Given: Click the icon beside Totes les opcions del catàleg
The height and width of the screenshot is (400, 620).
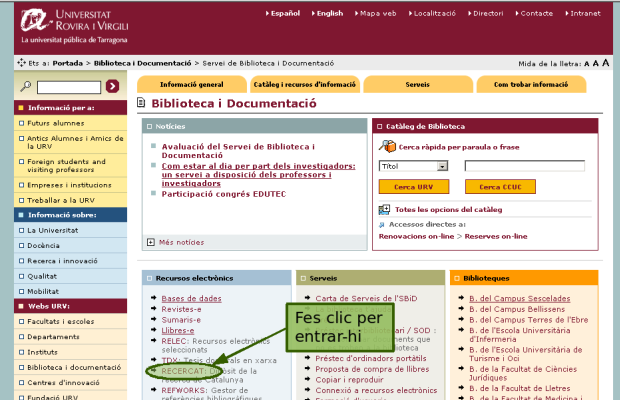Looking at the screenshot, I should [384, 209].
